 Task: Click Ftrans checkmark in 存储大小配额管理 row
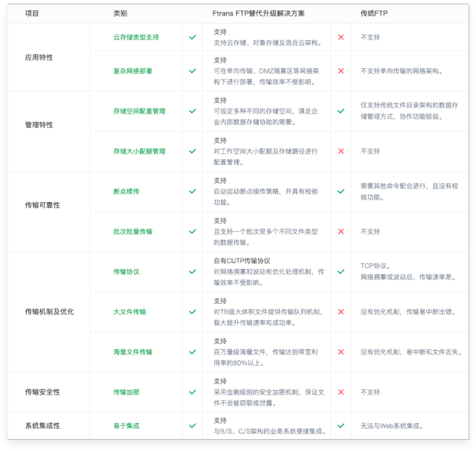coord(193,151)
